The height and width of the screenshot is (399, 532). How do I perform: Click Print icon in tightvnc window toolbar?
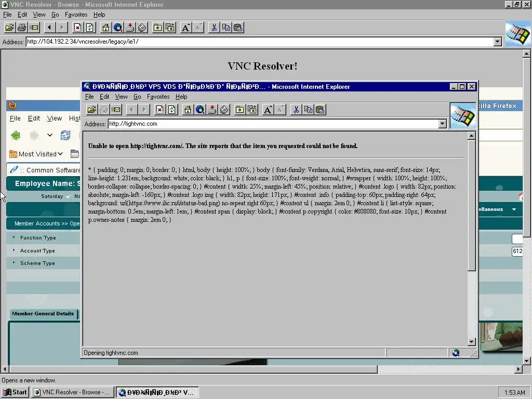coord(104,110)
